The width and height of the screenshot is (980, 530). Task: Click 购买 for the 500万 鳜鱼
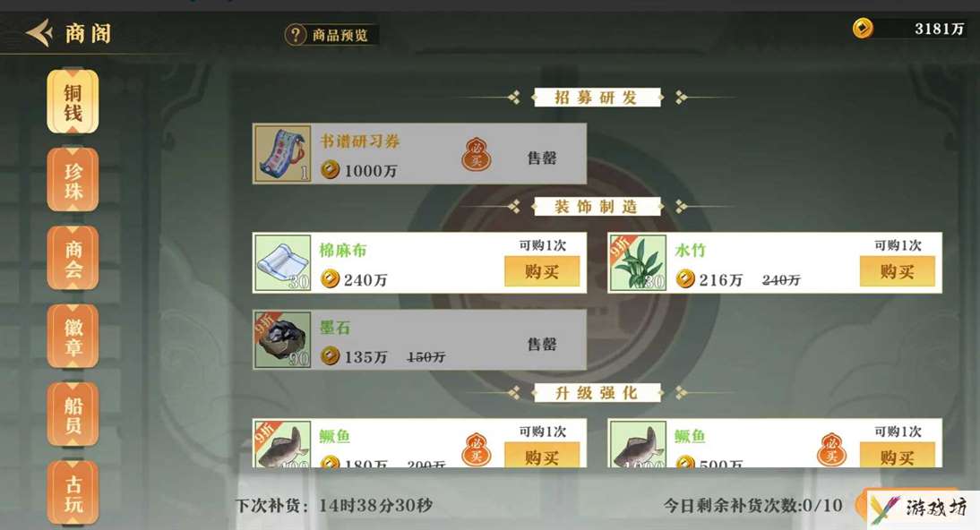[897, 455]
